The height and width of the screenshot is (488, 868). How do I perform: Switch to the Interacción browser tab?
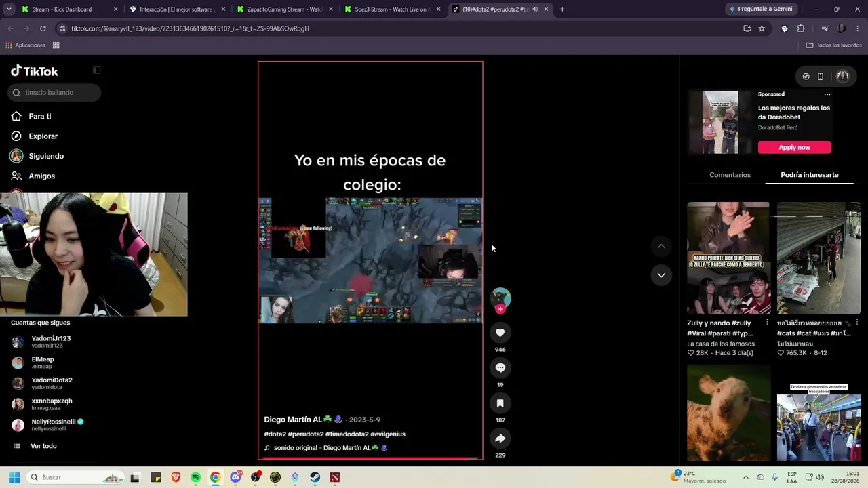[x=178, y=9]
